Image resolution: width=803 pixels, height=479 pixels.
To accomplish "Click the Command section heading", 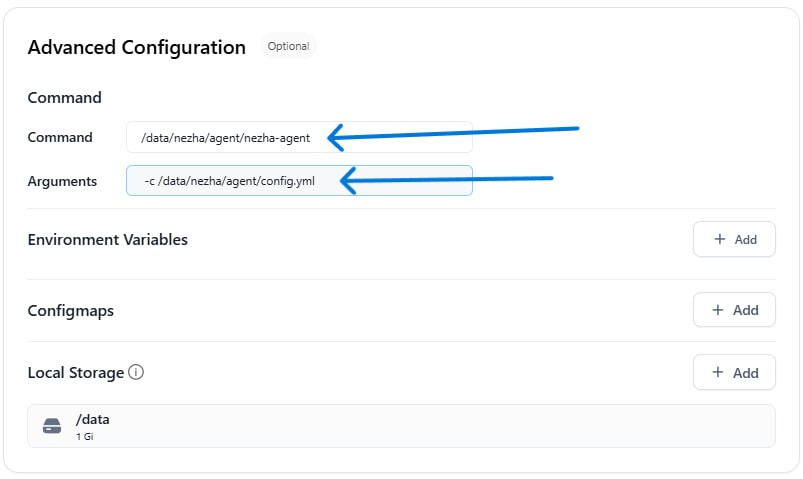I will (x=65, y=97).
